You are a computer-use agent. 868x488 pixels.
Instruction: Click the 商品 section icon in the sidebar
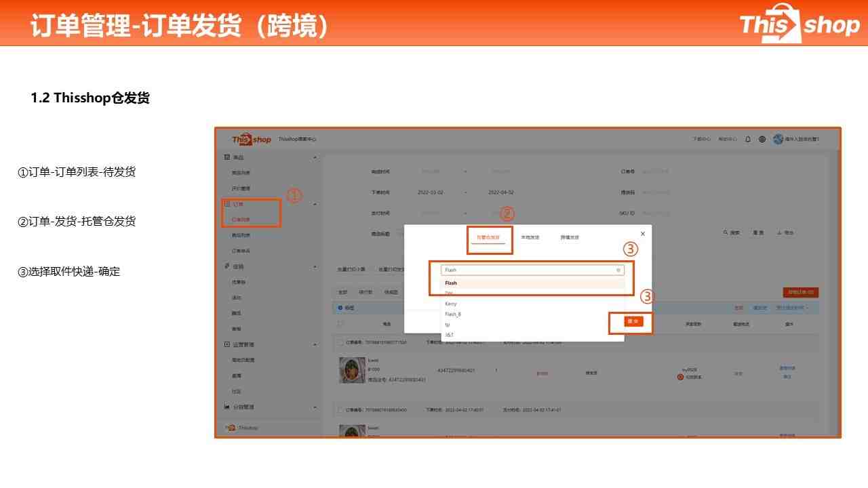pyautogui.click(x=227, y=157)
